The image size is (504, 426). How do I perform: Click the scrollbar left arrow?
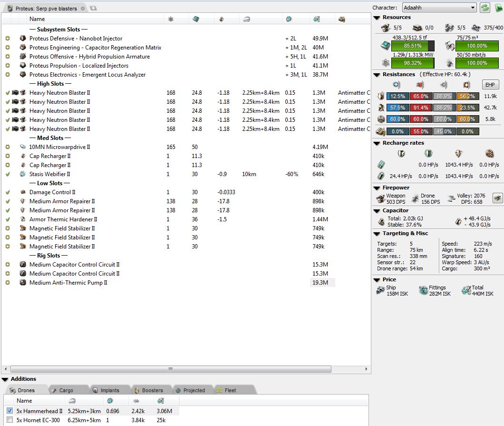click(5, 369)
